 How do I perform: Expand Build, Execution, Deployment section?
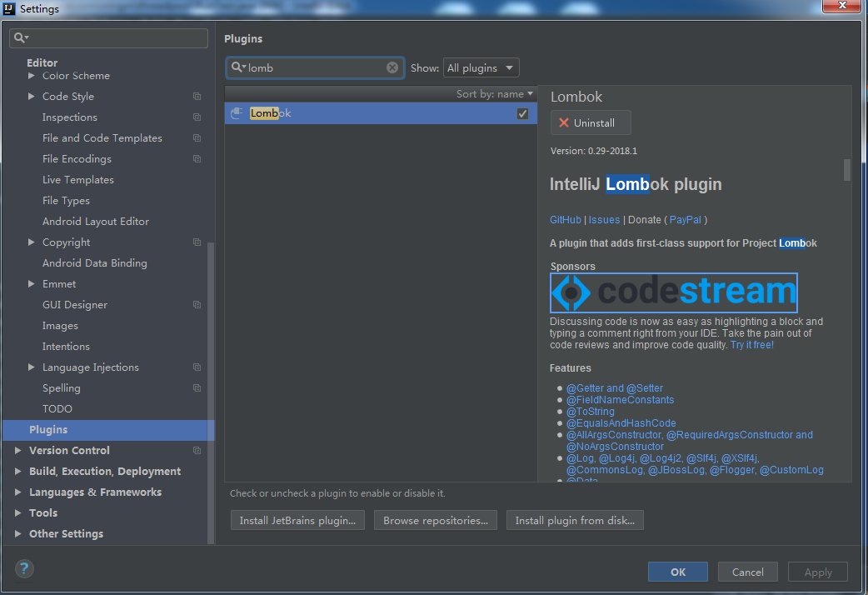tap(18, 471)
